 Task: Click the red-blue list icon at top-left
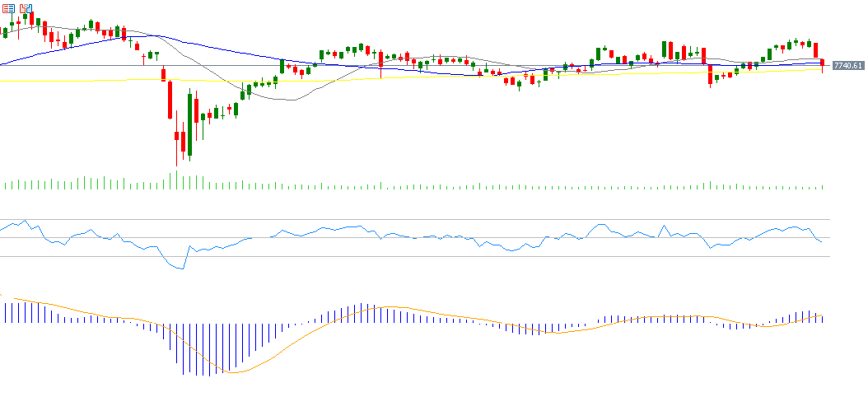[8, 7]
